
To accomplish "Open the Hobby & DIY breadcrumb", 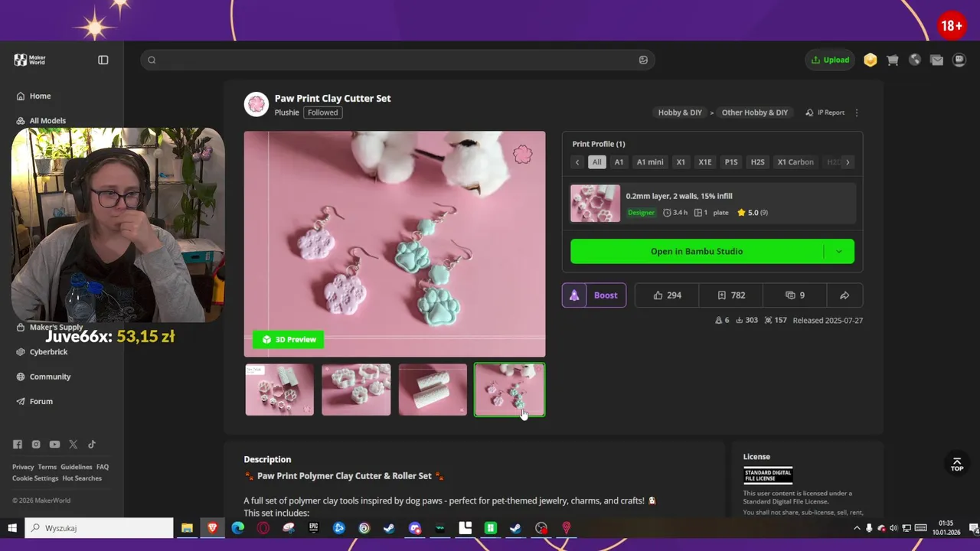I will point(680,112).
